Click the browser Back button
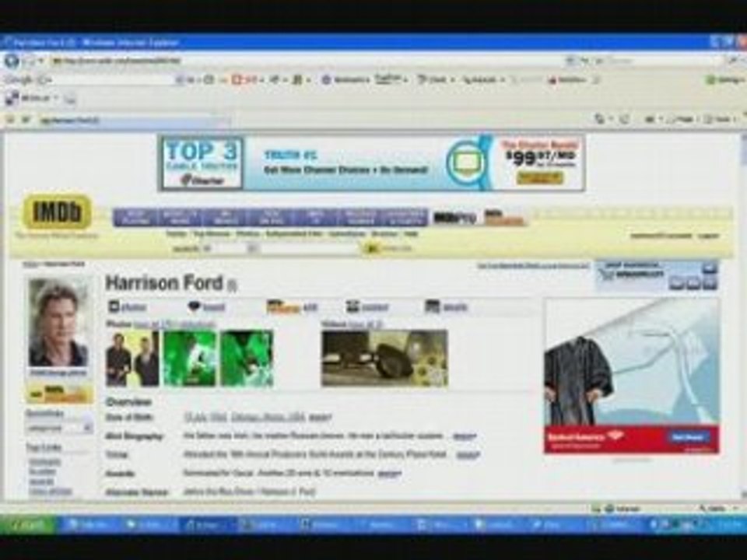The height and width of the screenshot is (560, 747). pyautogui.click(x=12, y=61)
